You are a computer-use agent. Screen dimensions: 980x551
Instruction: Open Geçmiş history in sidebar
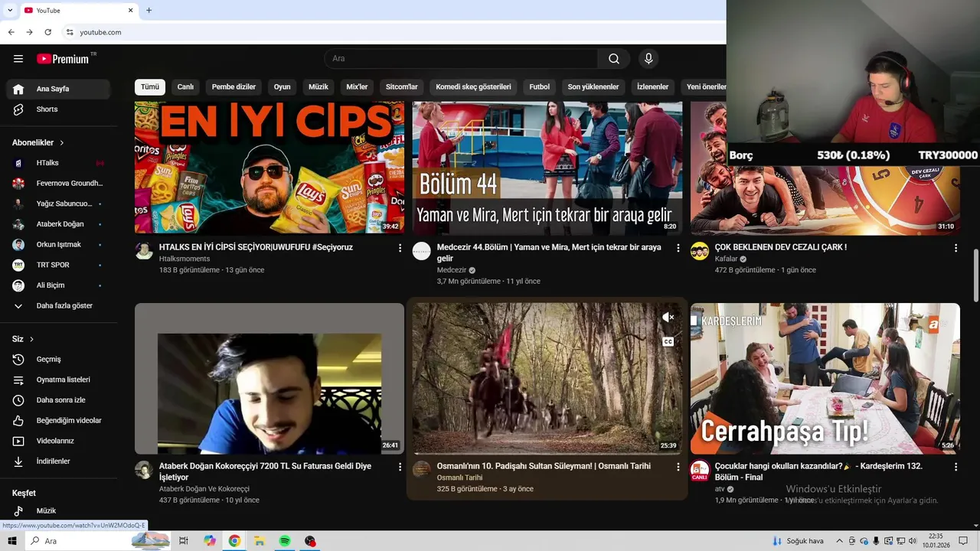pyautogui.click(x=58, y=360)
